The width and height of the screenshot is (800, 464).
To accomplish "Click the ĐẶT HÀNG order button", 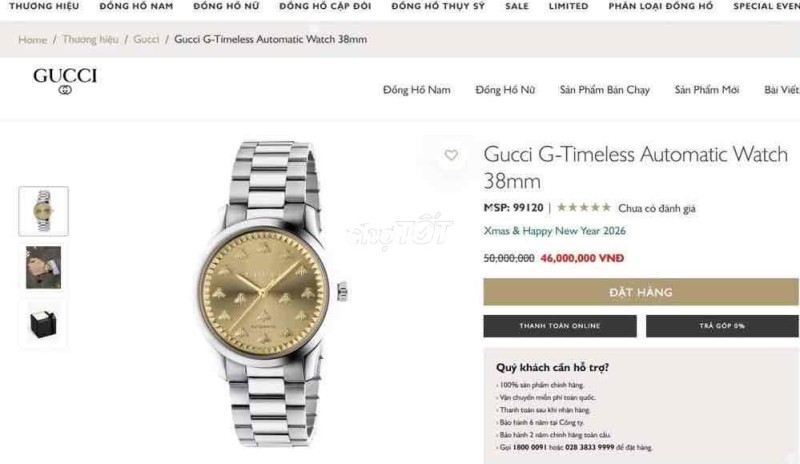I will 641,292.
